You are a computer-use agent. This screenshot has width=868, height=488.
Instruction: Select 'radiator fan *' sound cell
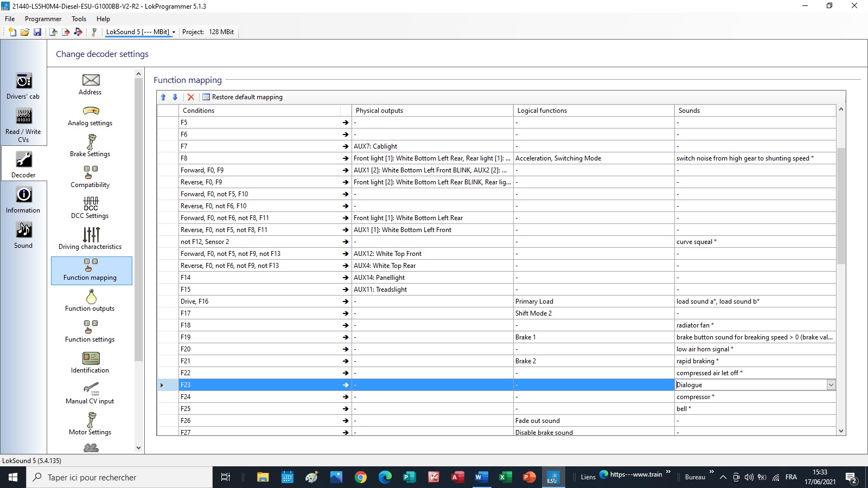[755, 325]
